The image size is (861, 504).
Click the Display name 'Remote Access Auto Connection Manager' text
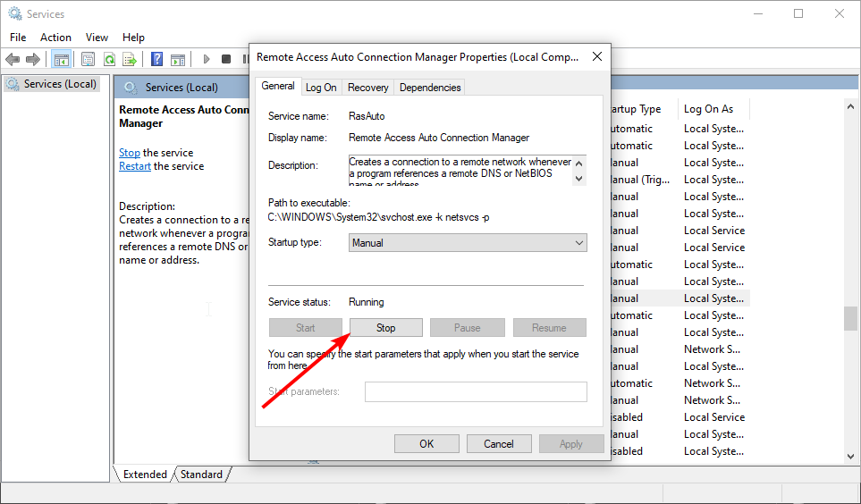click(x=439, y=138)
